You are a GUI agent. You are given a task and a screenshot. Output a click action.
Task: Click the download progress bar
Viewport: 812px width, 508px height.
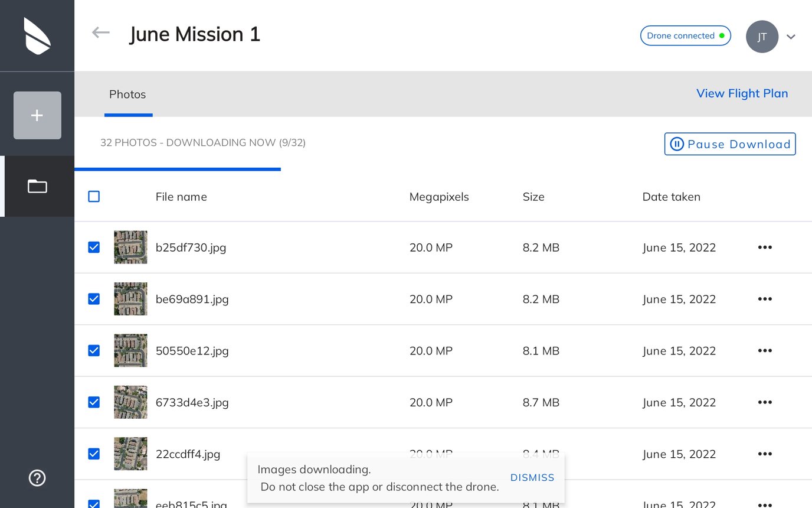pos(177,169)
